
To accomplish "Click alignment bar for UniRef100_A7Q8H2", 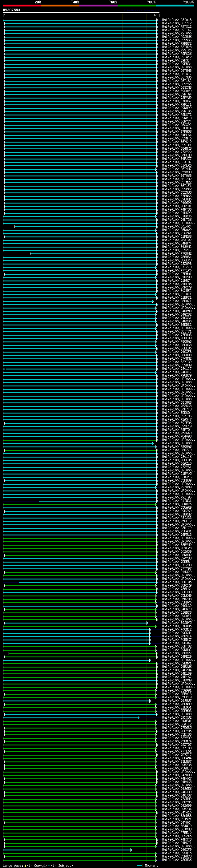I will pyautogui.click(x=94, y=254).
